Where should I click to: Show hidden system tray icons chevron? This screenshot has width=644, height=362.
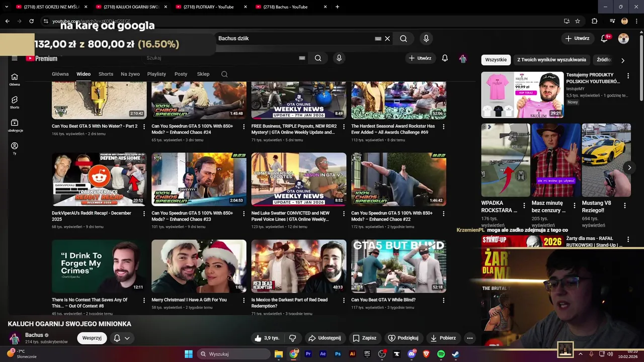tap(580, 354)
